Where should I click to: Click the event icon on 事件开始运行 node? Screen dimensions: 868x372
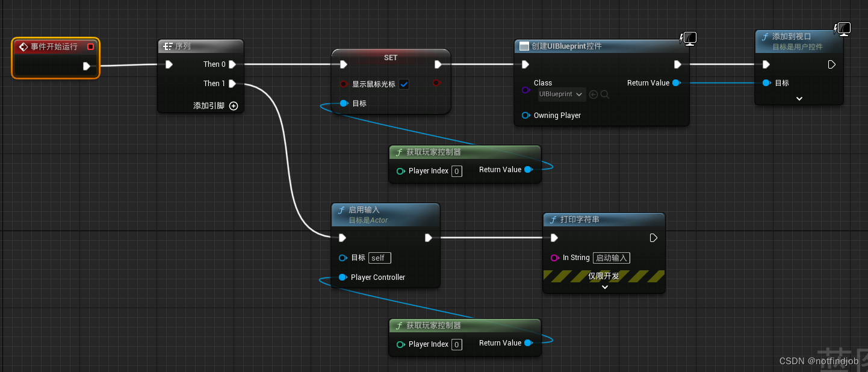23,46
